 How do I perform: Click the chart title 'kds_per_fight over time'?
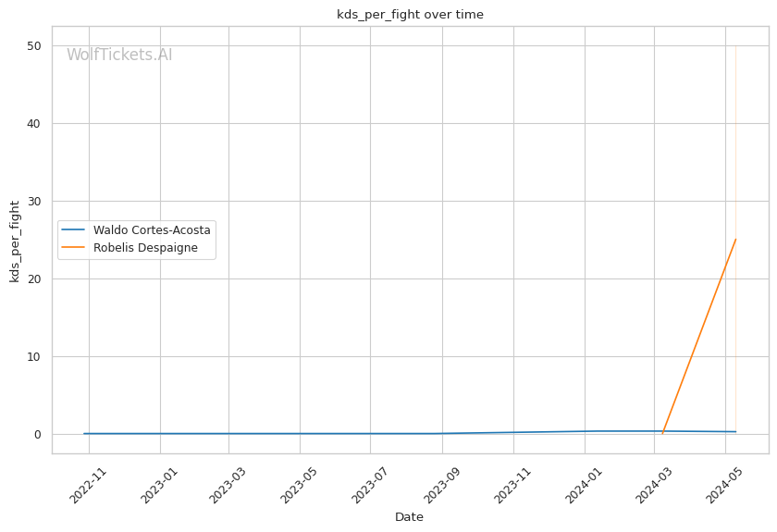pyautogui.click(x=410, y=15)
